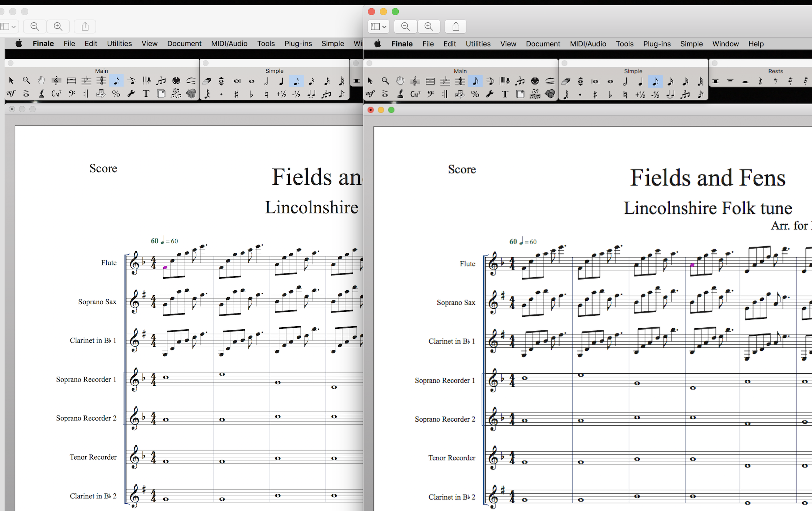The height and width of the screenshot is (511, 812).
Task: Select the Eraser tool in the active window's Simple palette
Action: click(x=565, y=81)
